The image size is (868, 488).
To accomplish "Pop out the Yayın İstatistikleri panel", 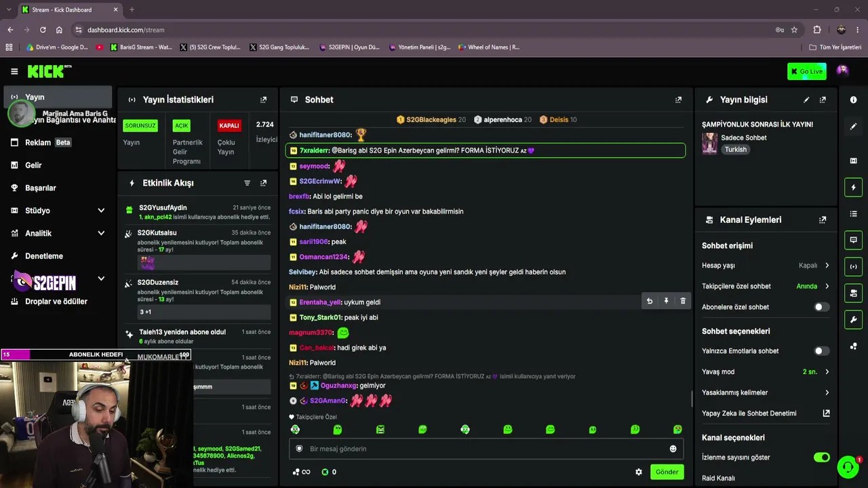I will 263,100.
